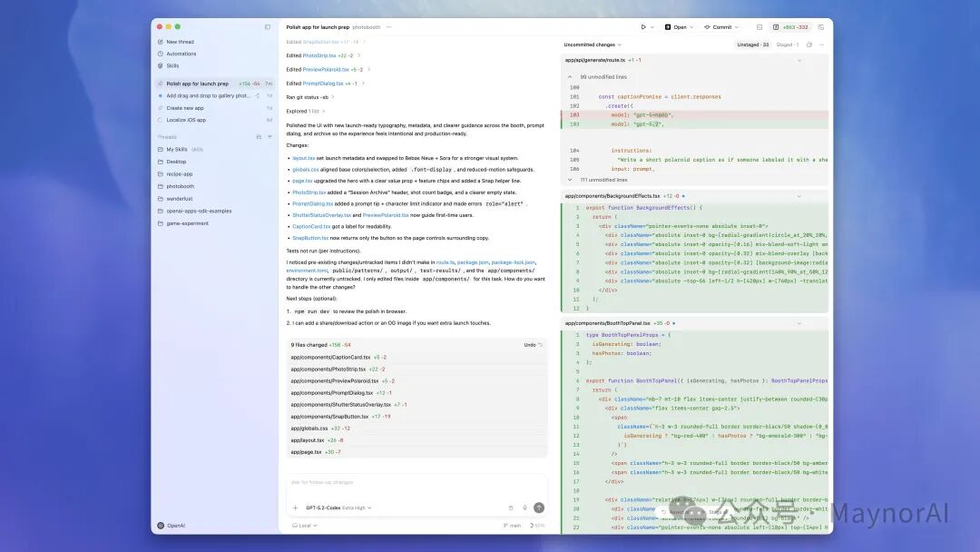980x552 pixels.
Task: Expand the Commit options chevron
Action: 735,26
